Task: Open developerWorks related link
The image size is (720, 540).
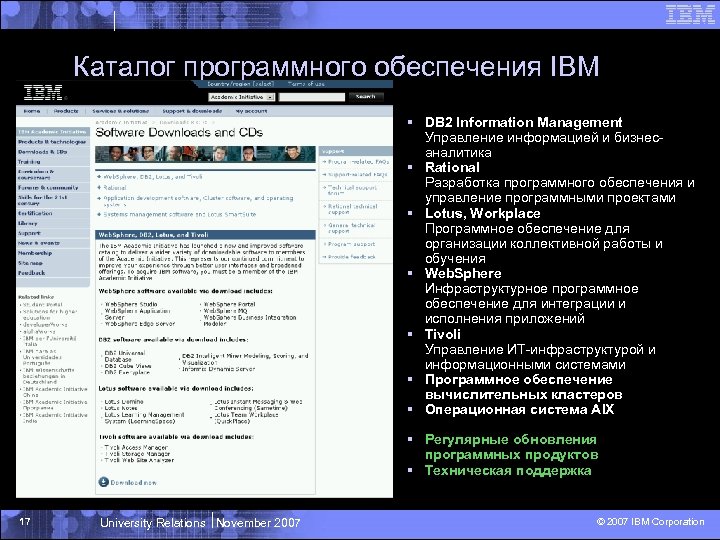Action: (45, 325)
